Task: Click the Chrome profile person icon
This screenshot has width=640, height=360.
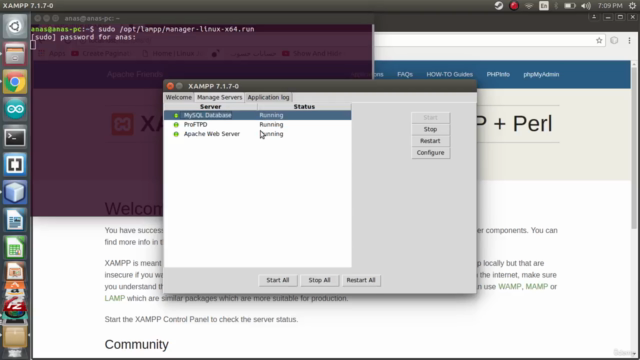Action: [x=594, y=17]
